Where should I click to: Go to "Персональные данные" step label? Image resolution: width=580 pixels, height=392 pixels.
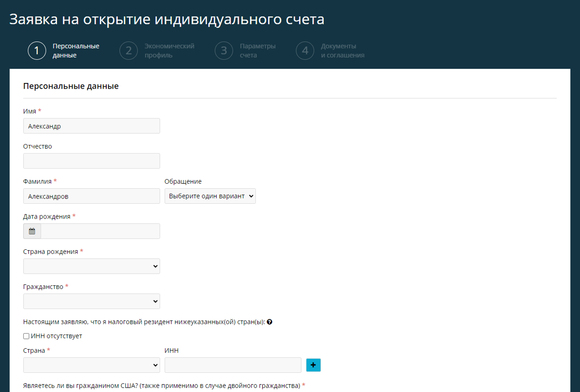76,51
